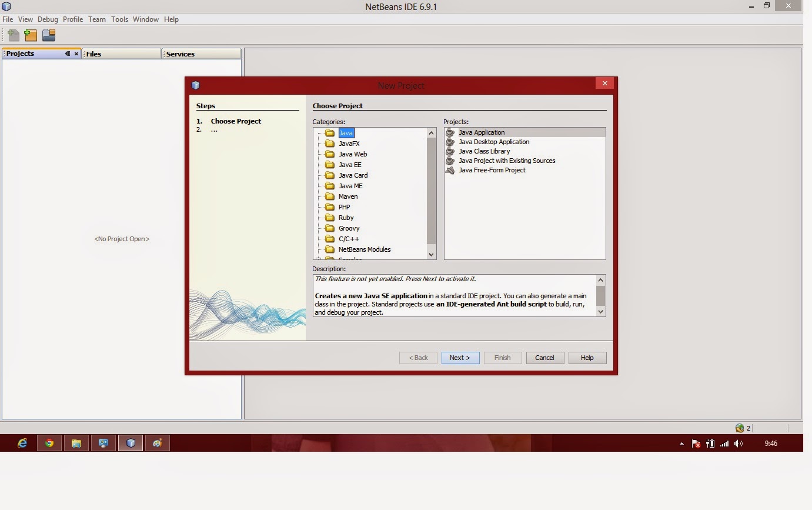Click the Description box scroll up arrow
This screenshot has width=812, height=510.
coord(601,279)
